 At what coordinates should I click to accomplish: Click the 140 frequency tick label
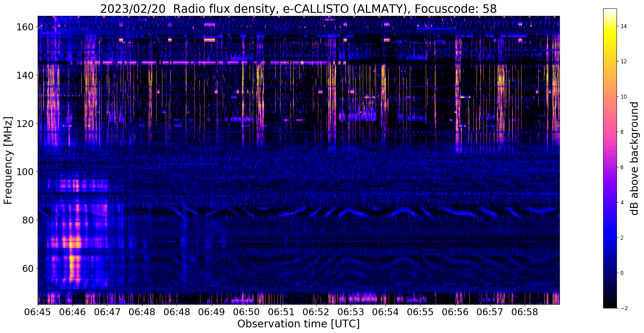pyautogui.click(x=26, y=75)
